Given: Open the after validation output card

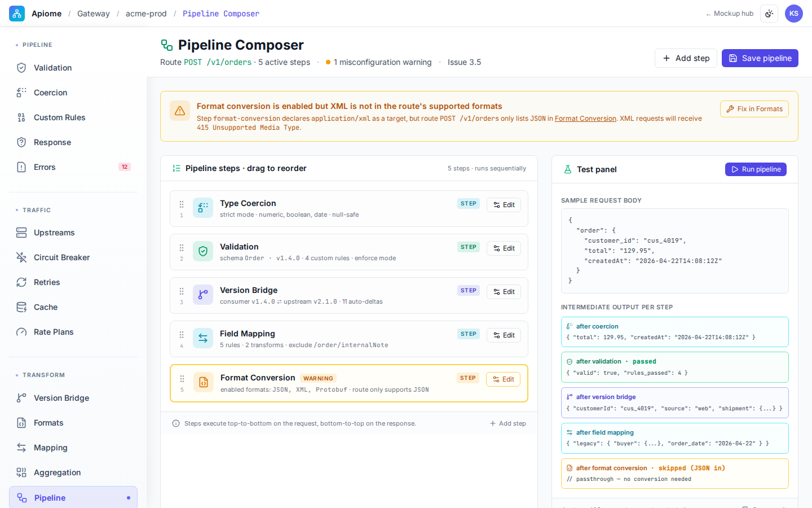Looking at the screenshot, I should (675, 367).
